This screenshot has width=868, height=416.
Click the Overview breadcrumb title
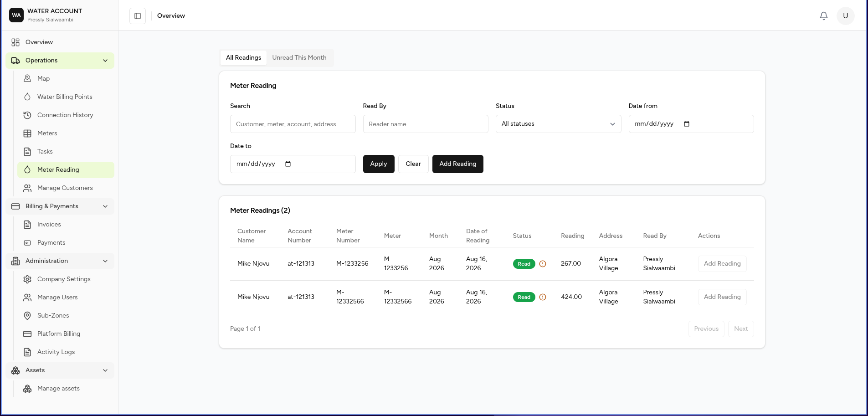pyautogui.click(x=171, y=16)
